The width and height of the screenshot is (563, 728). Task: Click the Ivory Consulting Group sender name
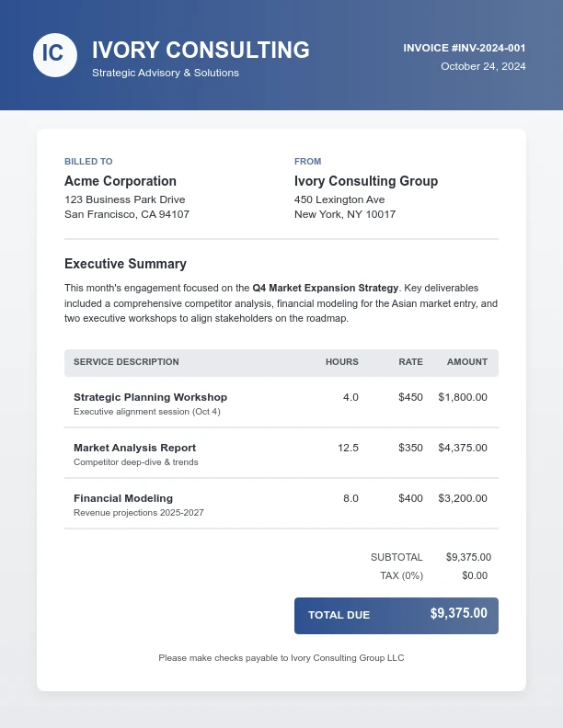(366, 181)
